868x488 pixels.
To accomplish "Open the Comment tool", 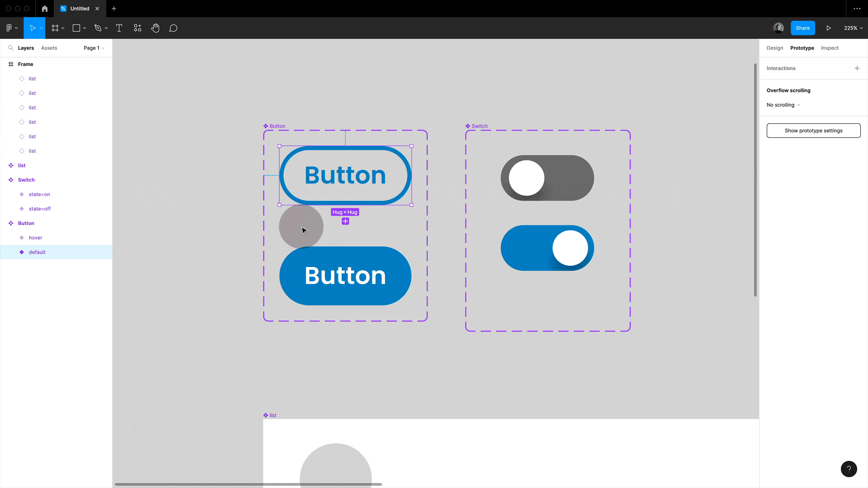I will (173, 28).
